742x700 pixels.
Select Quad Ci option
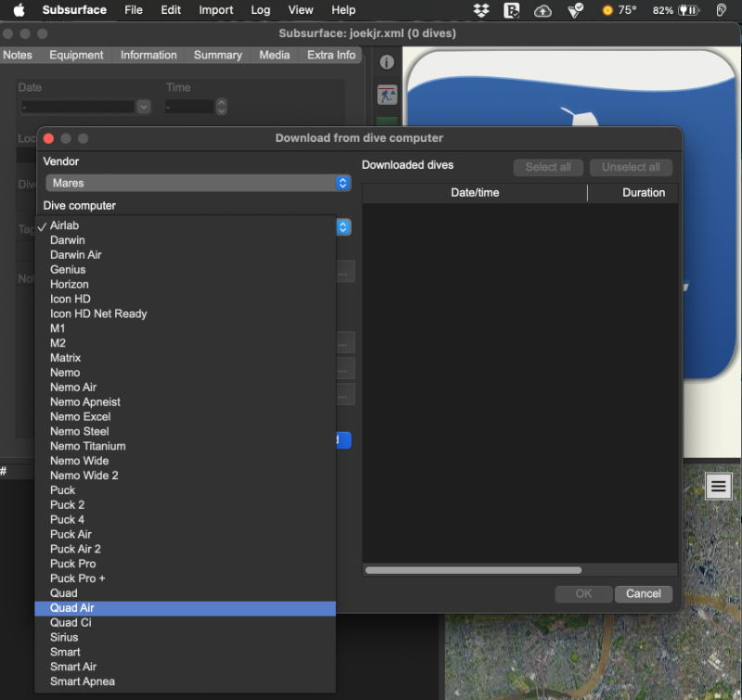click(x=185, y=622)
